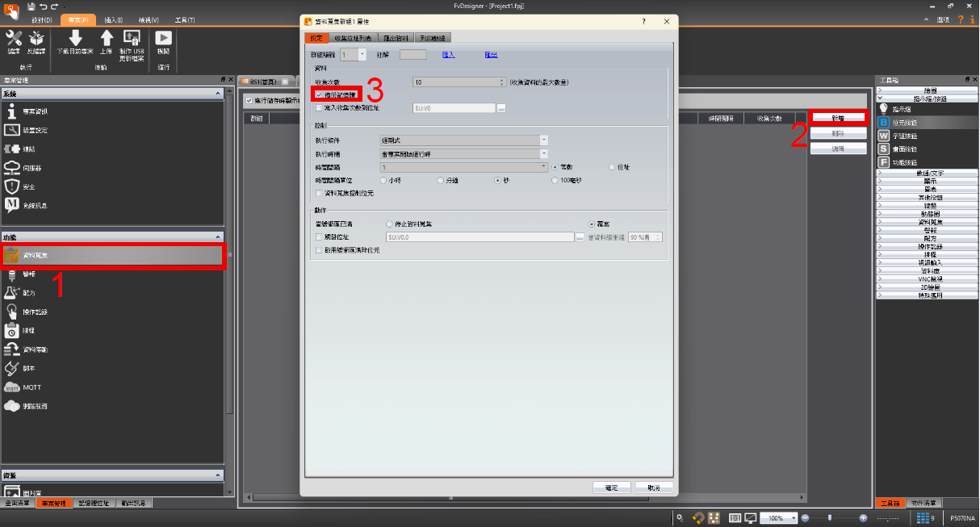Toggle the 掉電記憶體 checkbox

[319, 94]
